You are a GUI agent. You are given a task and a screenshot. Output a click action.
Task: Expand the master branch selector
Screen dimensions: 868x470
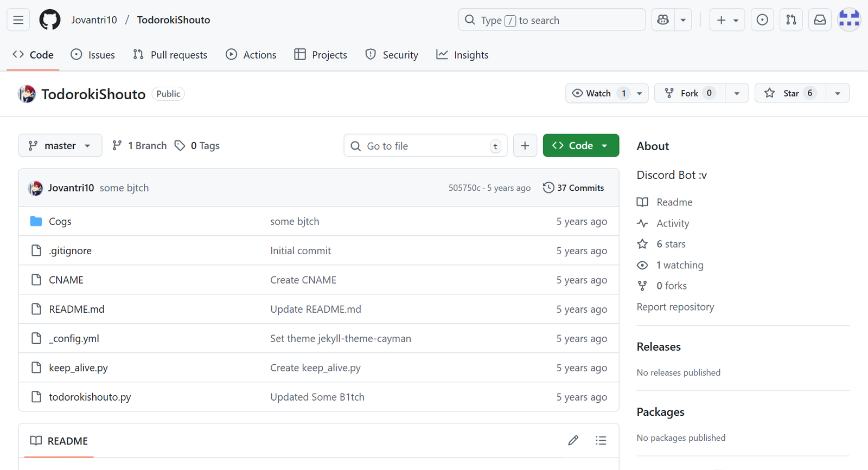[60, 146]
